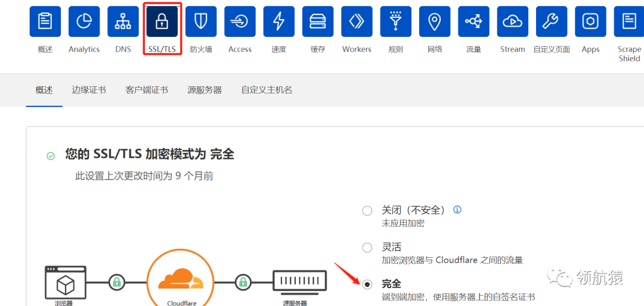Select the 完全 radio option
Image resolution: width=644 pixels, height=306 pixels.
click(x=367, y=284)
